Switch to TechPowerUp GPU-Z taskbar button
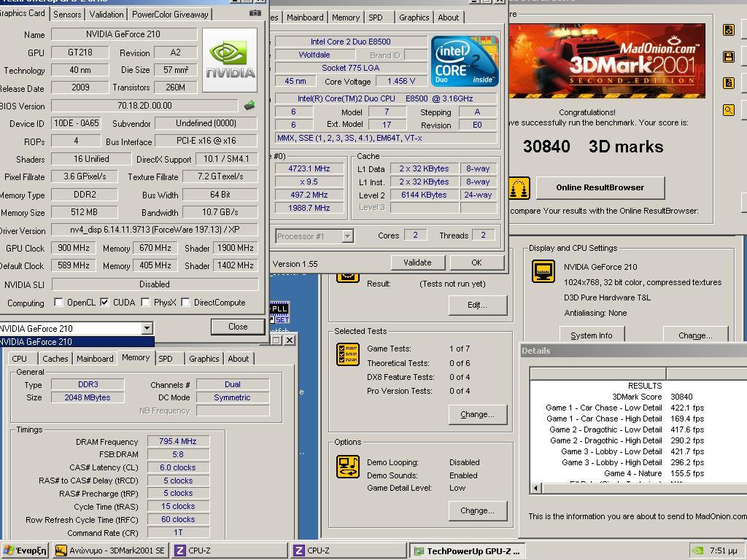This screenshot has height=560, width=747. [x=468, y=551]
